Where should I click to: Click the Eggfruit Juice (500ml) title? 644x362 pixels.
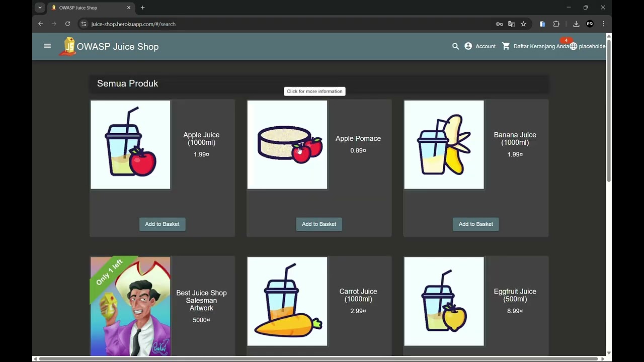(515, 295)
